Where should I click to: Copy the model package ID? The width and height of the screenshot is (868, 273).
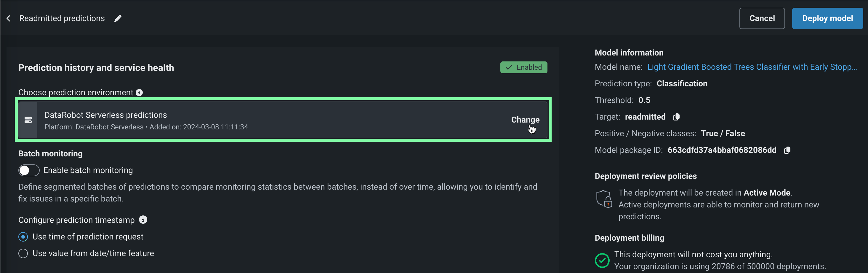coord(787,150)
